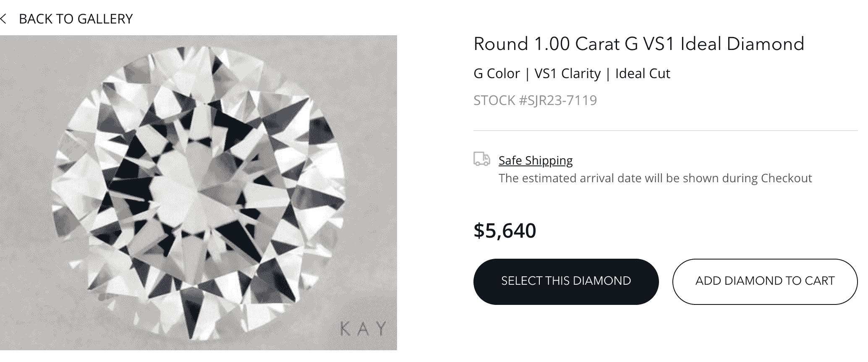The image size is (868, 362).
Task: Click the G Color specification text
Action: [497, 73]
